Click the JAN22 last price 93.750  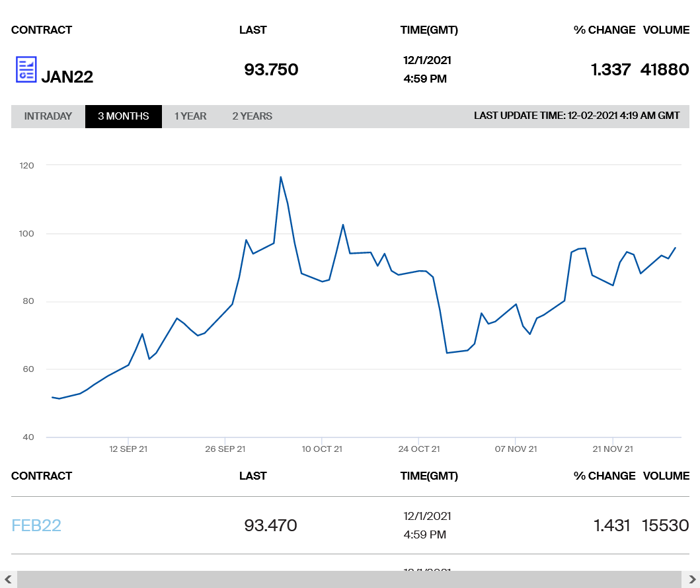point(271,69)
